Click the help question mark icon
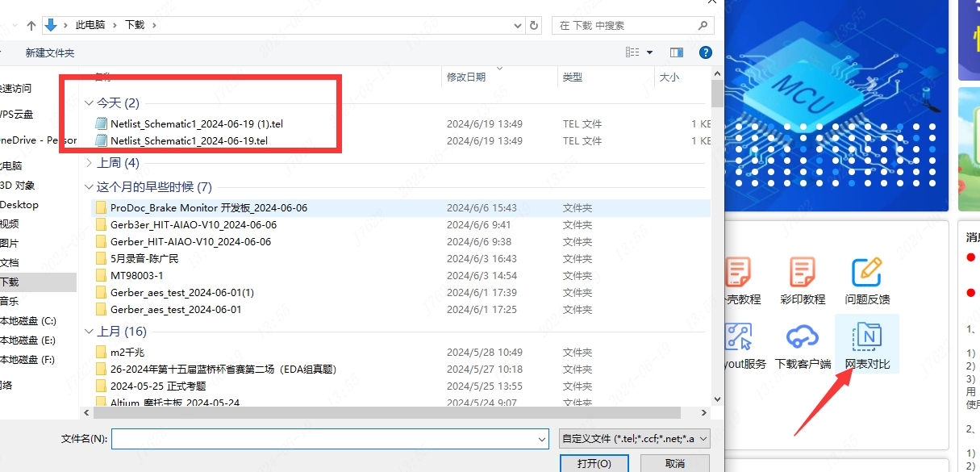This screenshot has height=472, width=980. 706,52
